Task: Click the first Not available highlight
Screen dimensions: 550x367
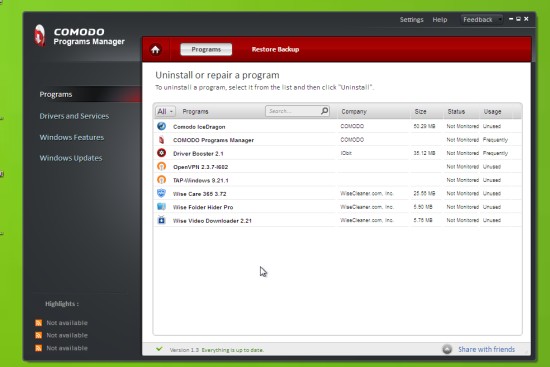Action: [x=67, y=323]
